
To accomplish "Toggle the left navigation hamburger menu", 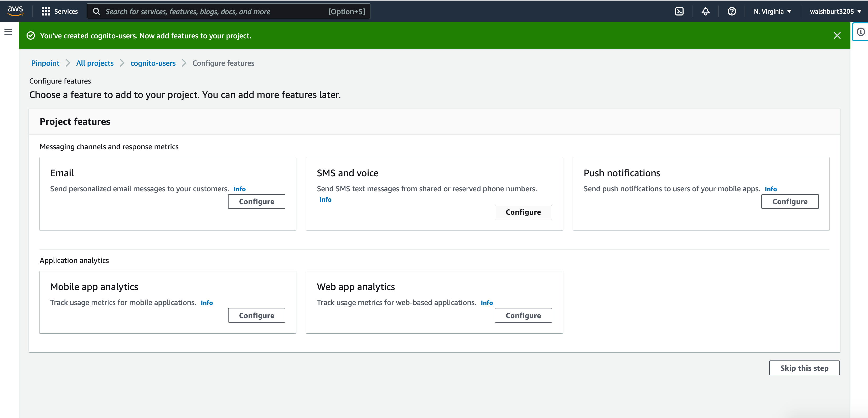I will (x=8, y=32).
